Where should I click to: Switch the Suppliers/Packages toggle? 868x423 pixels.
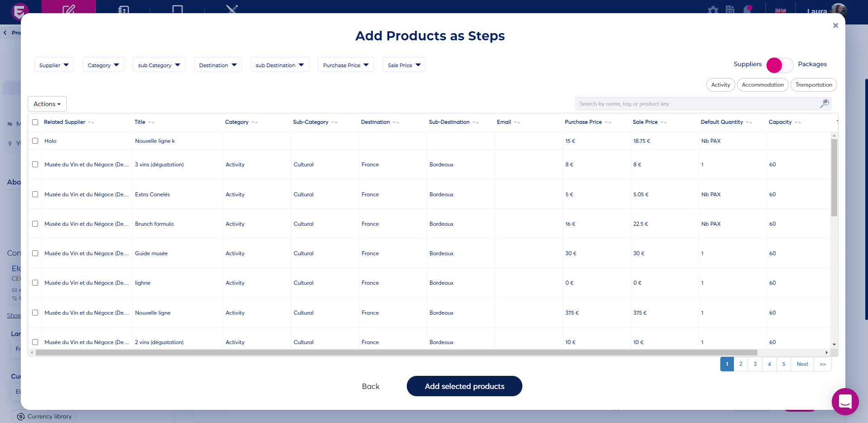click(780, 65)
